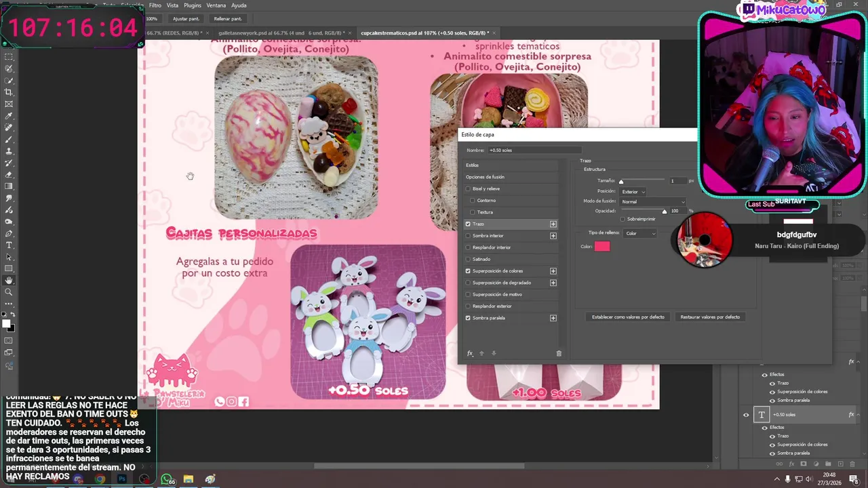Create a new layer group
The height and width of the screenshot is (488, 868).
pos(827,464)
